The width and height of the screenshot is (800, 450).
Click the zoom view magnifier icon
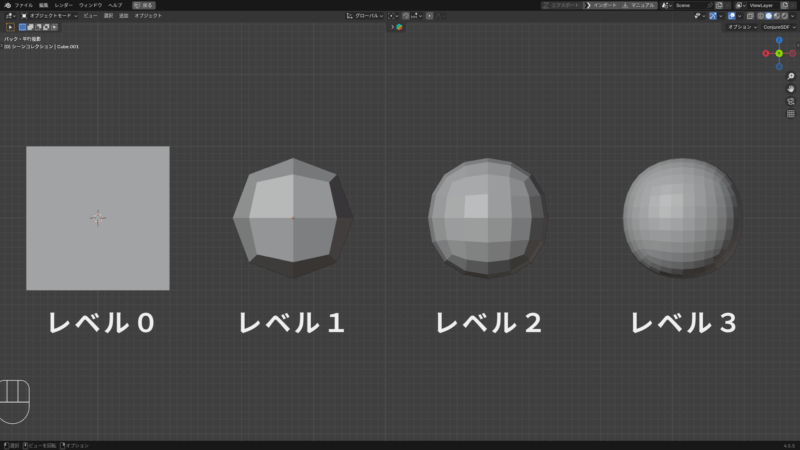pos(790,76)
